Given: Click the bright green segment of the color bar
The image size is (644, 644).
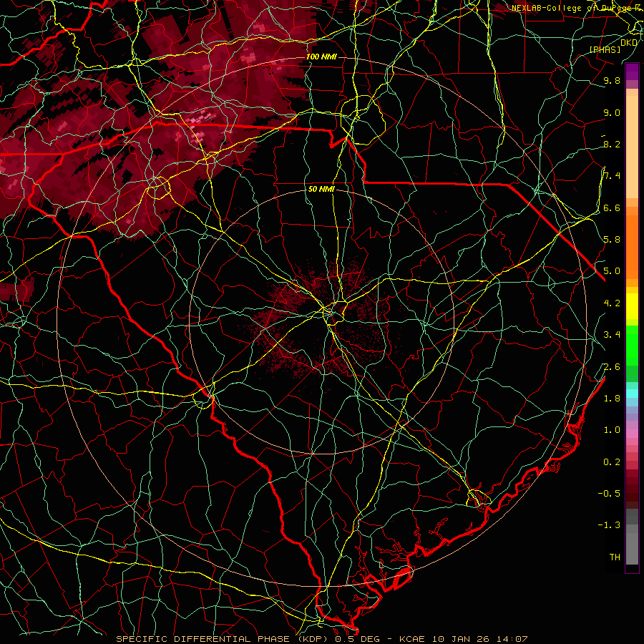Looking at the screenshot, I should pos(632,344).
